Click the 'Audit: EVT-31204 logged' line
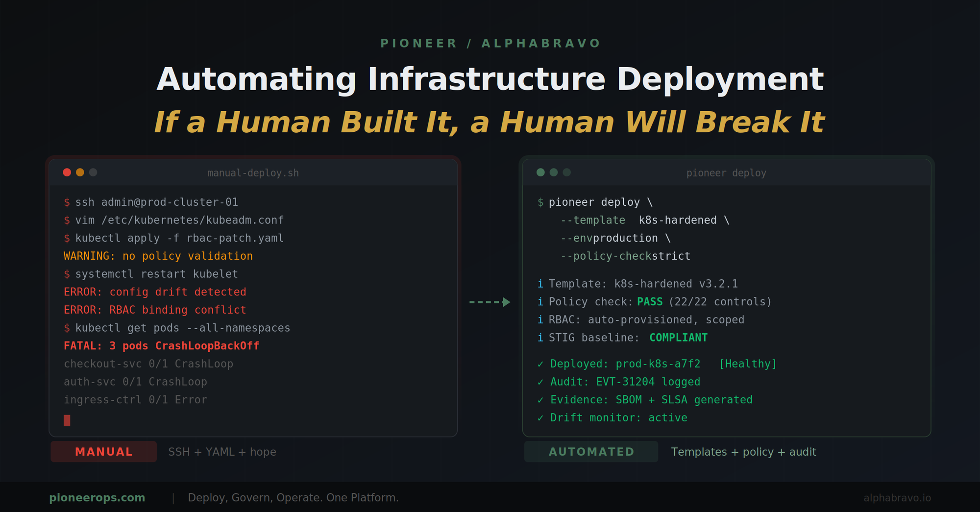Viewport: 980px width, 512px height. 619,382
